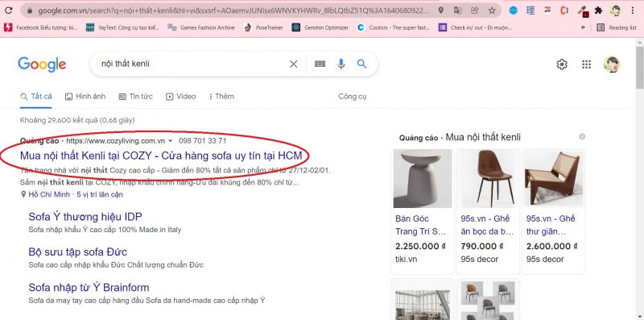Open the round side table product image

(x=422, y=178)
